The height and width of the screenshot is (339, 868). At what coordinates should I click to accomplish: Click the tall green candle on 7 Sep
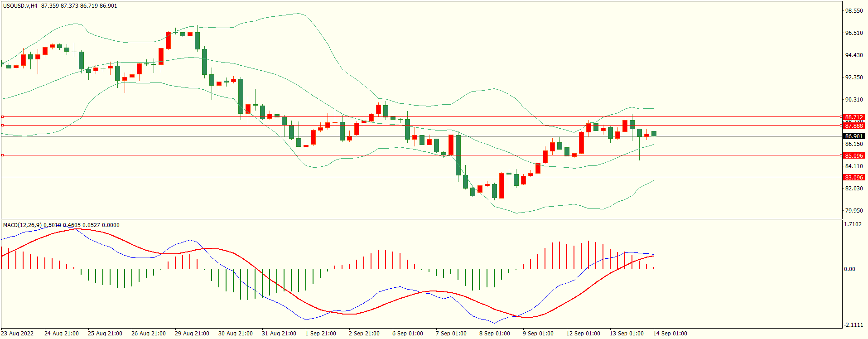458,155
